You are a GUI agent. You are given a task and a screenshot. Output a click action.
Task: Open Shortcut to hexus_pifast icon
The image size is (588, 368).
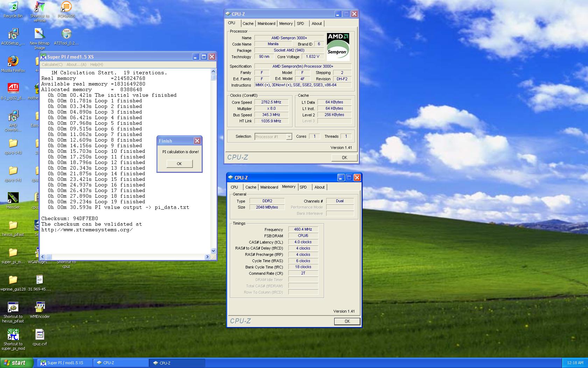(13, 312)
